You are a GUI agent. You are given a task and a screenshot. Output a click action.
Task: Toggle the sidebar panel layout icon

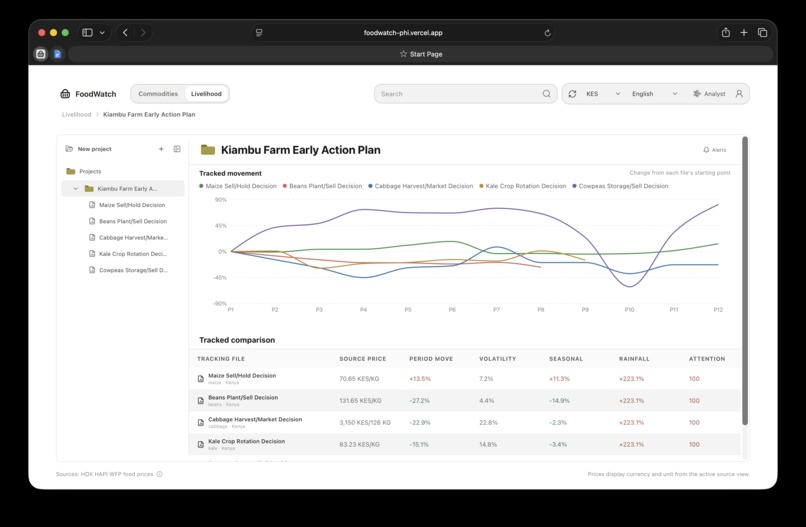177,149
